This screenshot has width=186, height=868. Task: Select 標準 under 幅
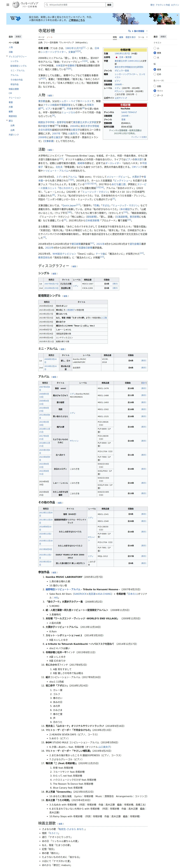pyautogui.click(x=155, y=69)
